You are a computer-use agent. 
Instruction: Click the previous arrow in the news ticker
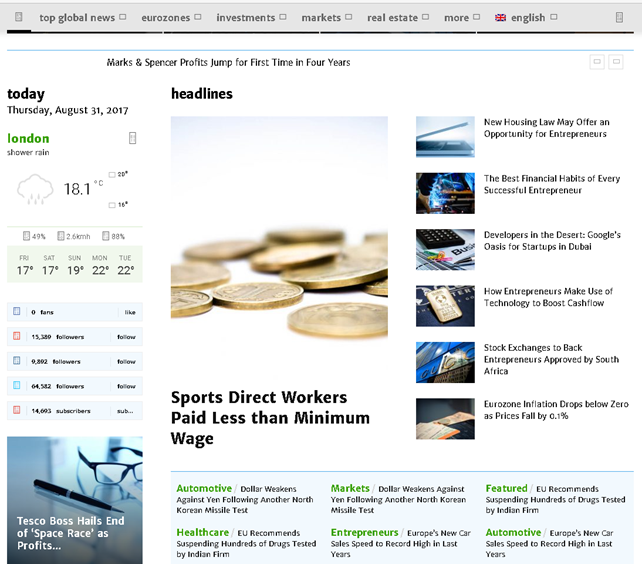(597, 62)
